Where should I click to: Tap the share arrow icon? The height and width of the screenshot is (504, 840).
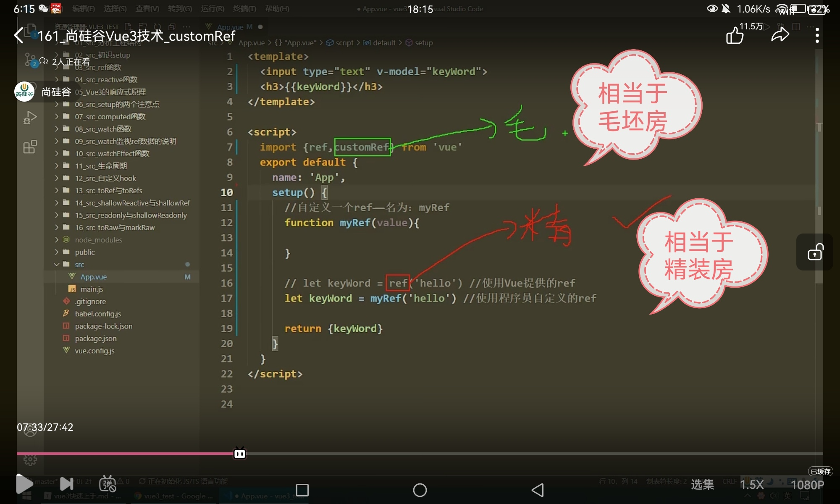780,35
